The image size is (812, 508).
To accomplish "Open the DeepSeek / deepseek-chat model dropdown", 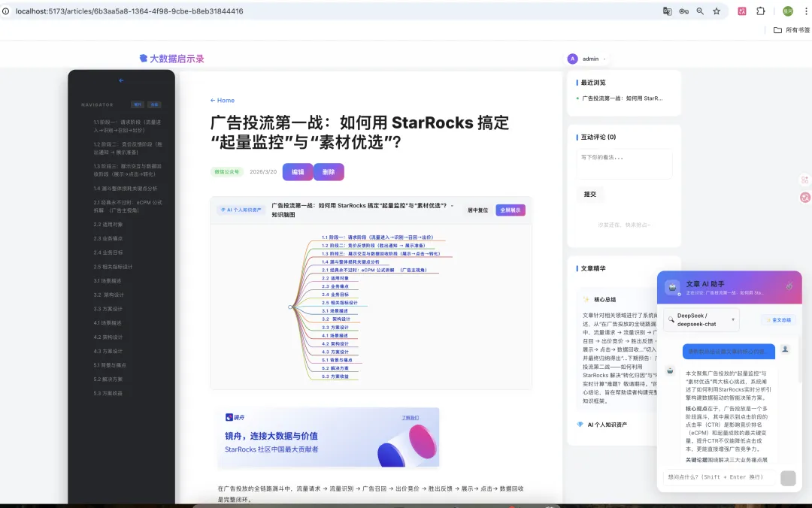I will (701, 320).
